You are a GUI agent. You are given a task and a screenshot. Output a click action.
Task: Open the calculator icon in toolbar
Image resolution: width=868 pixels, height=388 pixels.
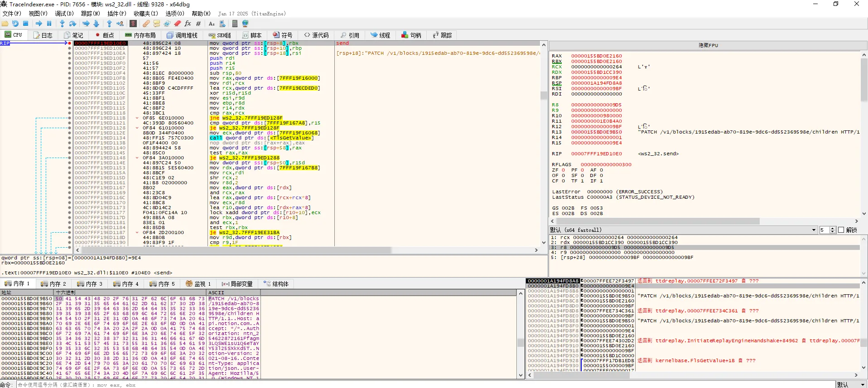pos(235,24)
